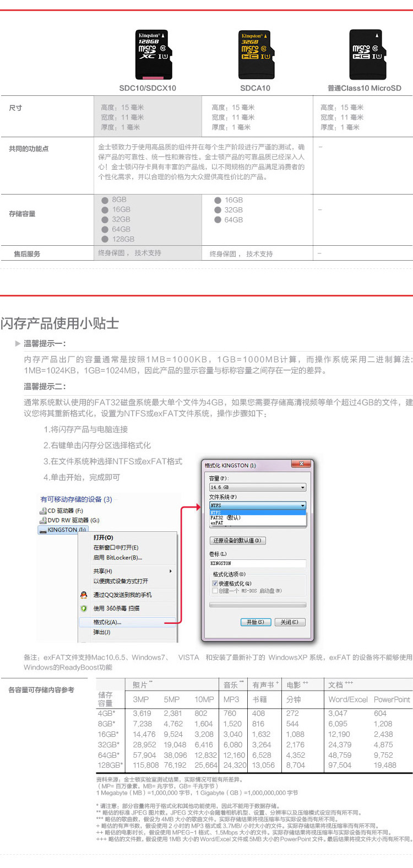Screen dimensions: 413x868
Task: Choose 在新窗口中打开(E) menu entry
Action: 116,548
